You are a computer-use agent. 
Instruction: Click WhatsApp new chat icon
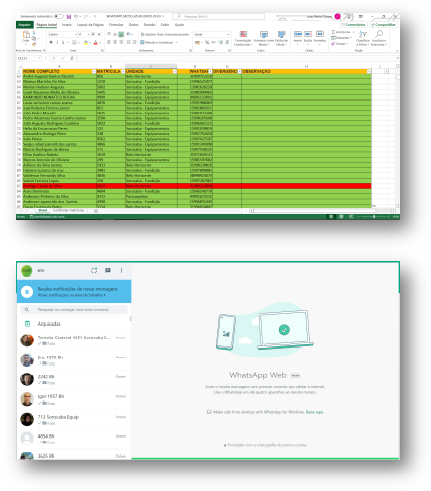pyautogui.click(x=108, y=270)
